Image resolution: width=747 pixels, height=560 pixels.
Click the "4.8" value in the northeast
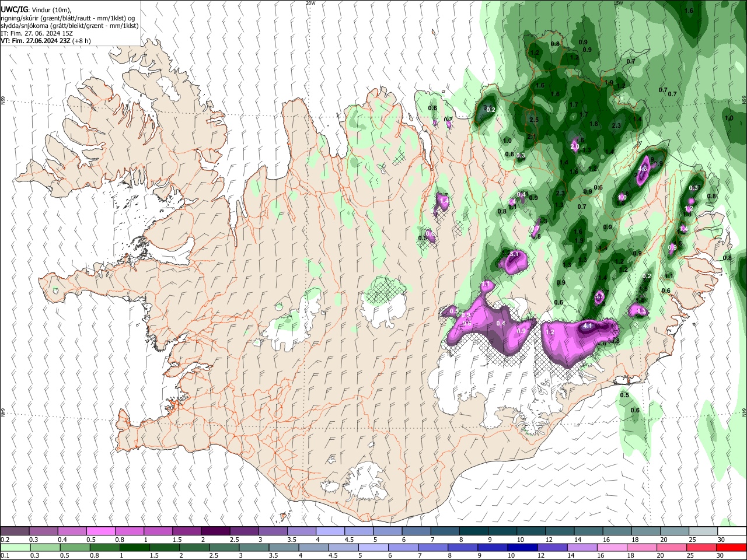(x=644, y=169)
